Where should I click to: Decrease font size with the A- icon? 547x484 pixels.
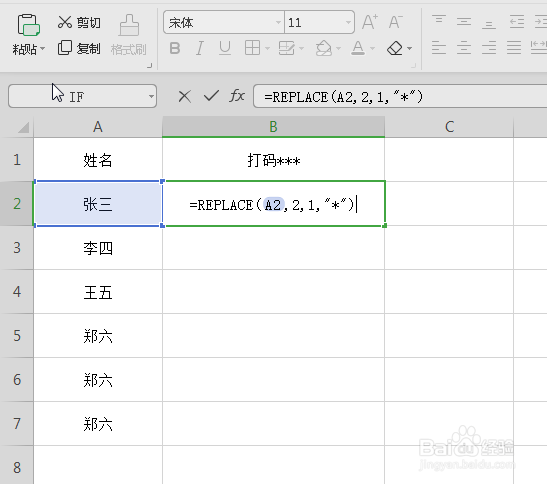coord(395,22)
